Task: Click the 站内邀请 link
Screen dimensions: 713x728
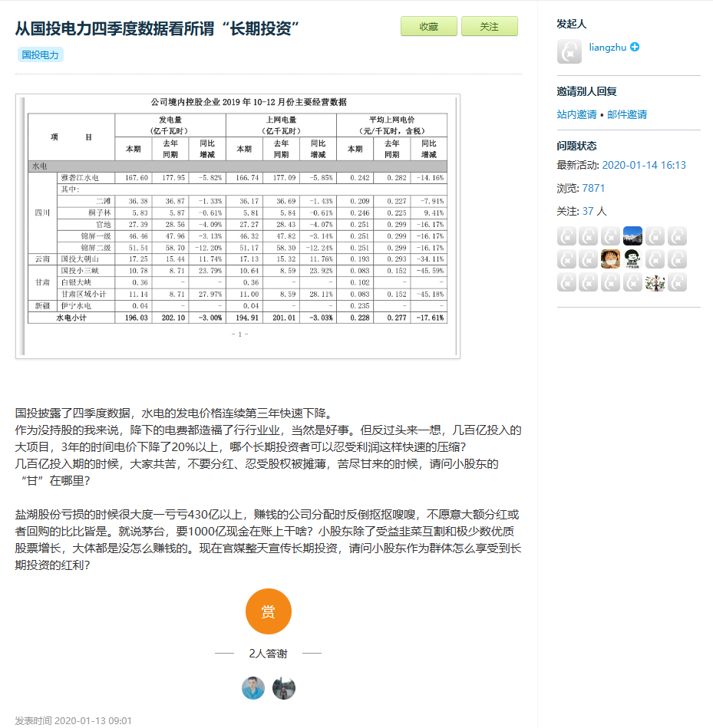Action: click(576, 114)
